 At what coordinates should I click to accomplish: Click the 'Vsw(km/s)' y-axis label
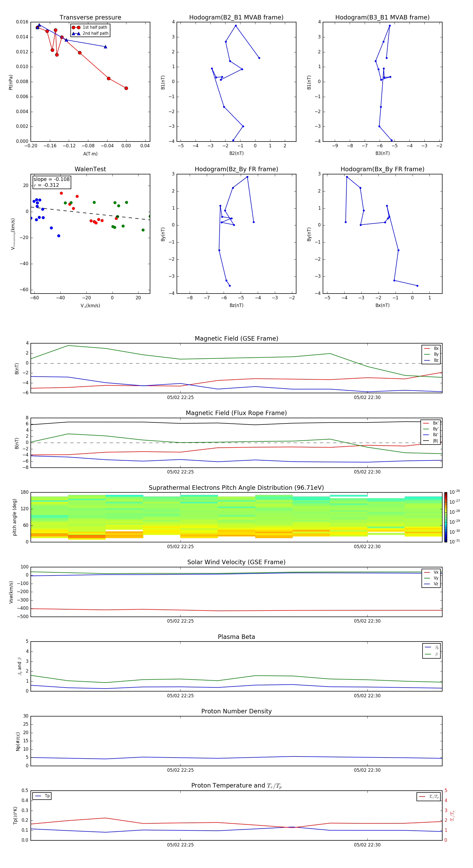click(x=11, y=592)
